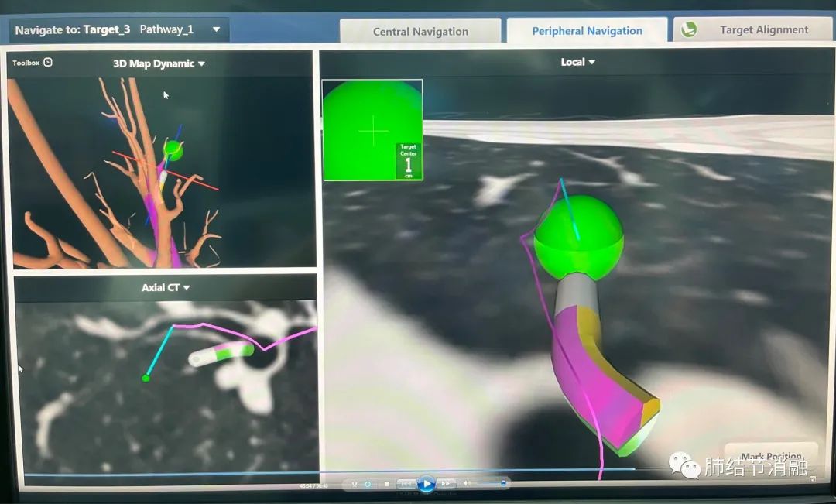Click the green Target Center inset view

coord(372,130)
